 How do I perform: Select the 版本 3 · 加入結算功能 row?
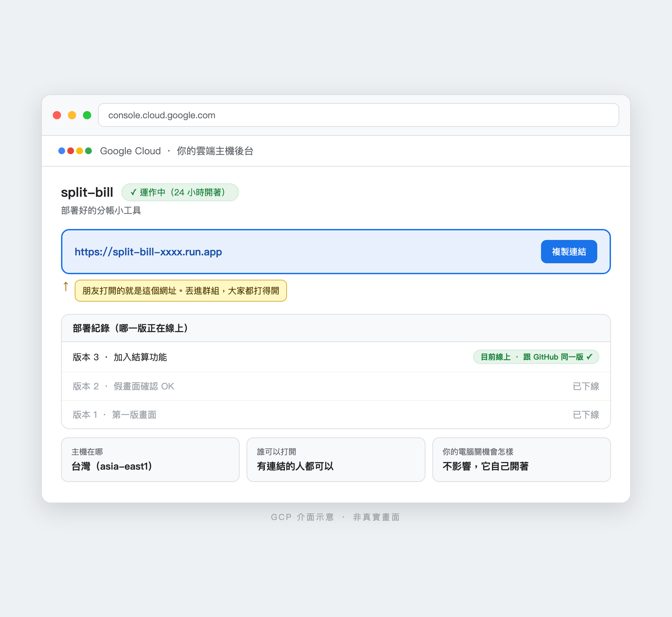[336, 357]
